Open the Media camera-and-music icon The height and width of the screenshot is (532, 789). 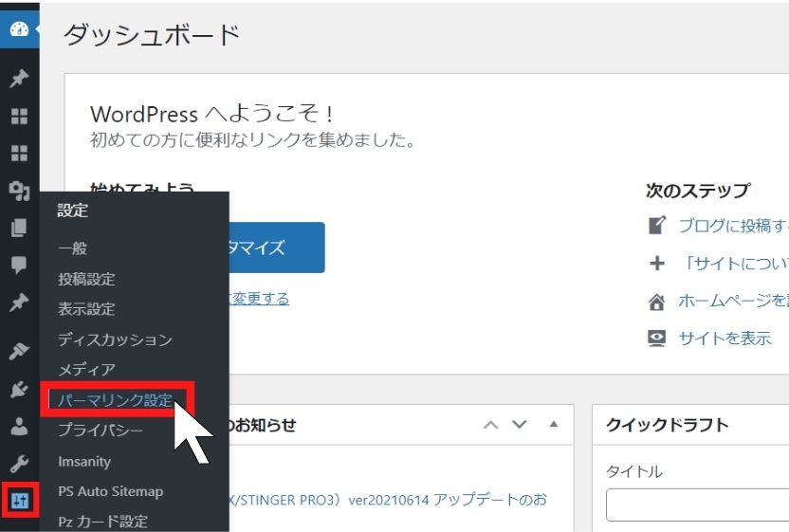point(19,191)
